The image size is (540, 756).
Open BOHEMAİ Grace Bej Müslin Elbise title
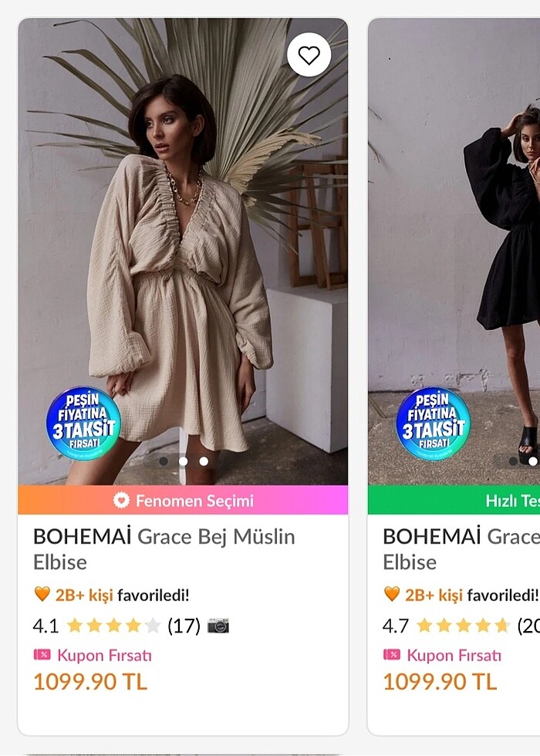164,548
